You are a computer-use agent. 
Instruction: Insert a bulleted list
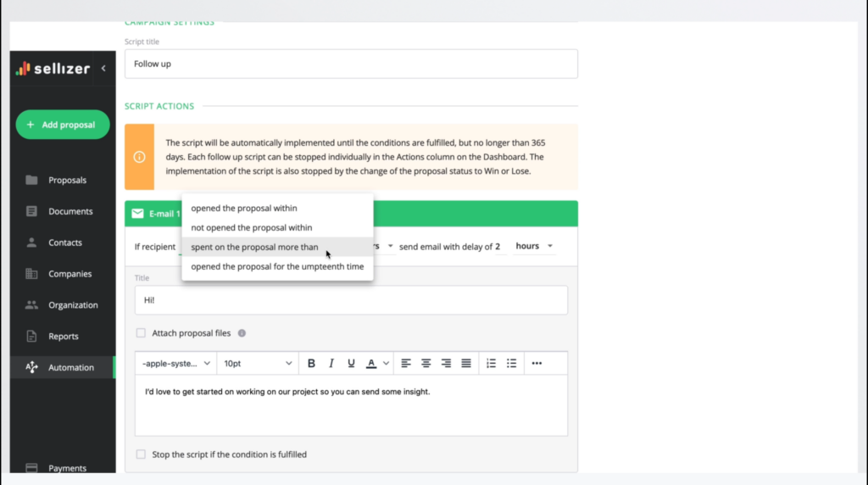click(x=511, y=363)
